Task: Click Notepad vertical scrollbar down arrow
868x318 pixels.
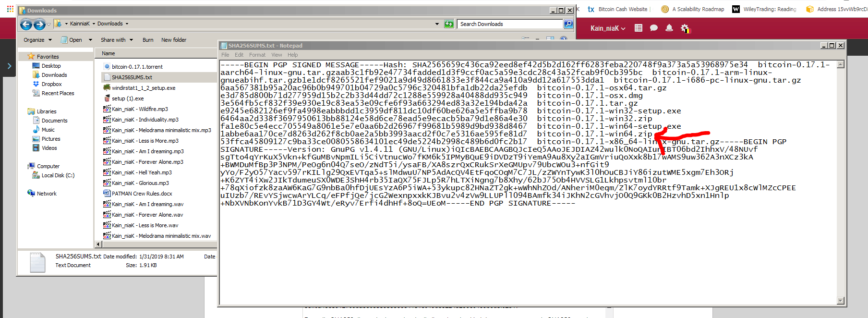Action: pos(841,301)
